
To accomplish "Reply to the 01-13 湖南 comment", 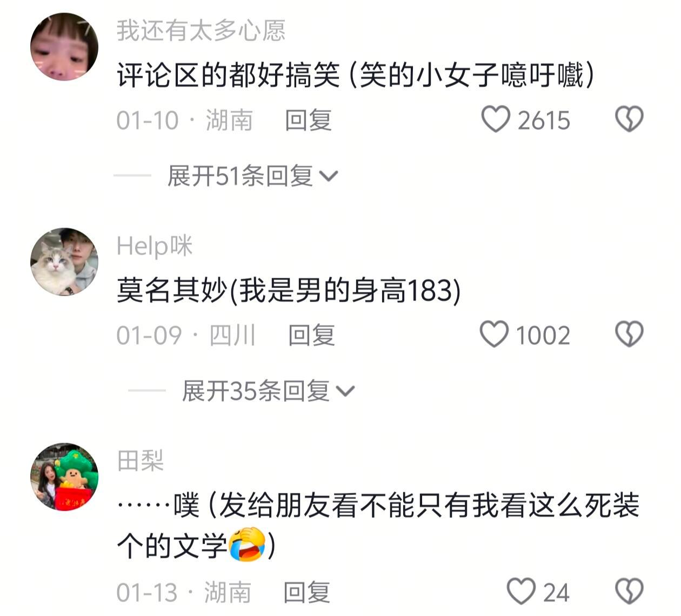I will coord(307,592).
